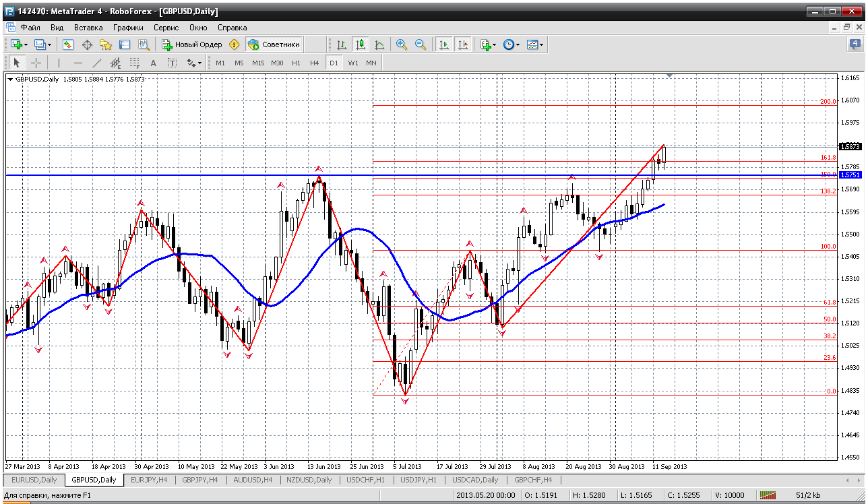Expand the periods dropdown arrow

point(518,44)
